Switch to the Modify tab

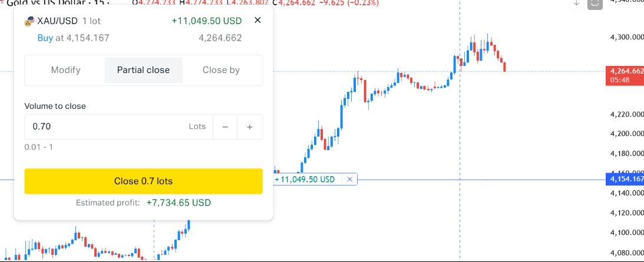[66, 70]
